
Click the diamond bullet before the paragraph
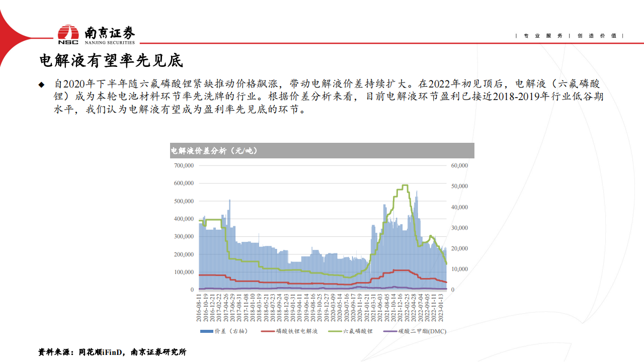coord(42,84)
